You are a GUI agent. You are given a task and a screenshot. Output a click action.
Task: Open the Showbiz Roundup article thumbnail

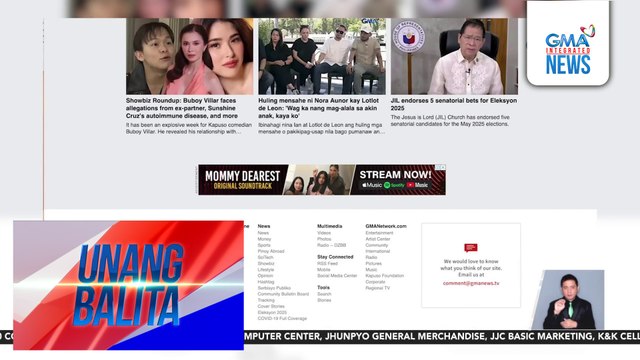[189, 56]
